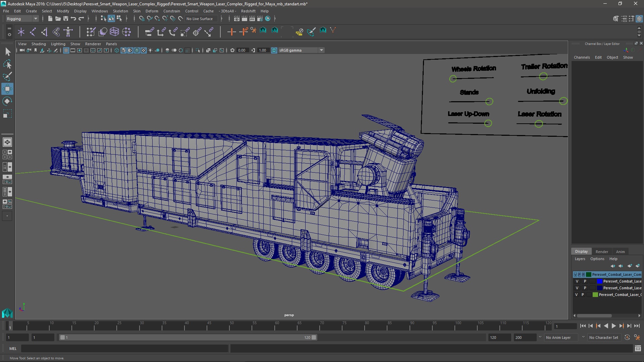Open the sRGB gamma view transform dropdown

tap(301, 50)
